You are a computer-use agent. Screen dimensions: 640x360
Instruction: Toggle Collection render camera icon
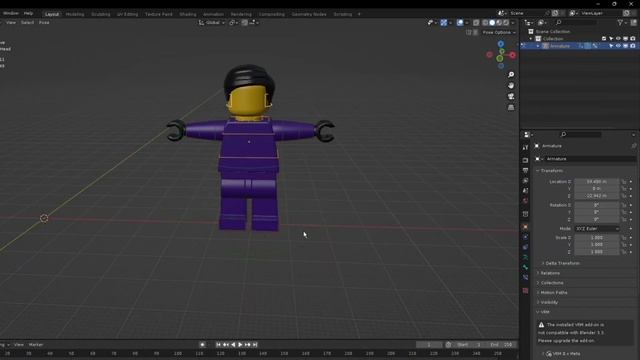point(633,39)
